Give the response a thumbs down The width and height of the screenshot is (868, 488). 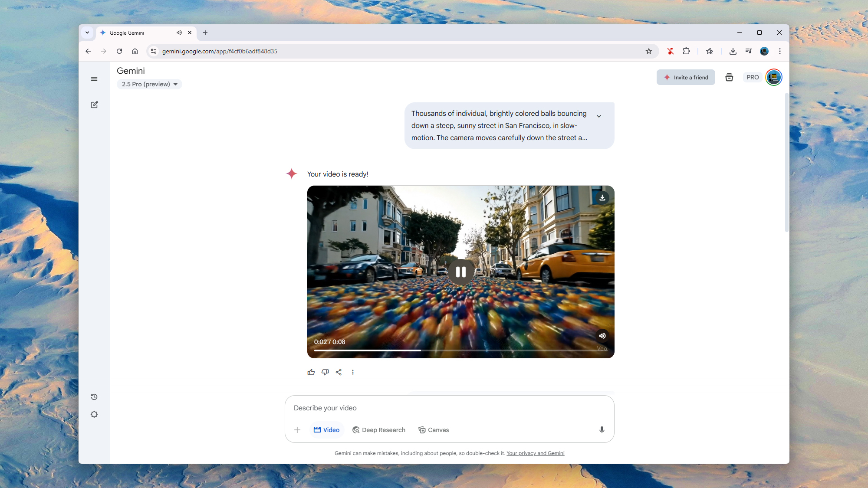coord(325,372)
